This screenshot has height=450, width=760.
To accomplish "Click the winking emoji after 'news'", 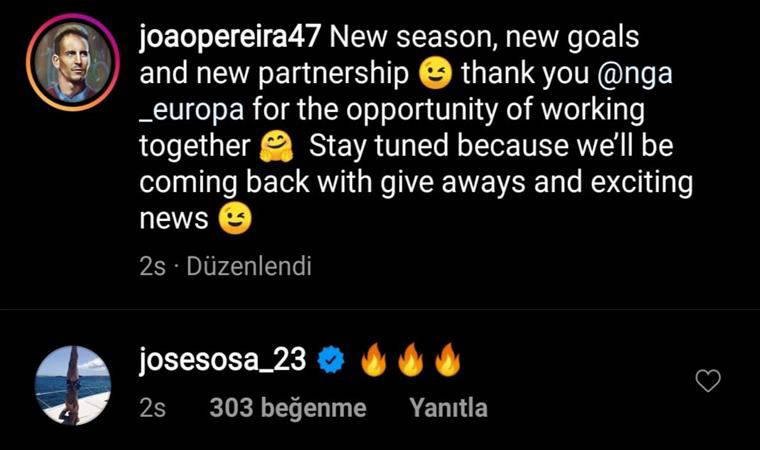I will pos(235,218).
